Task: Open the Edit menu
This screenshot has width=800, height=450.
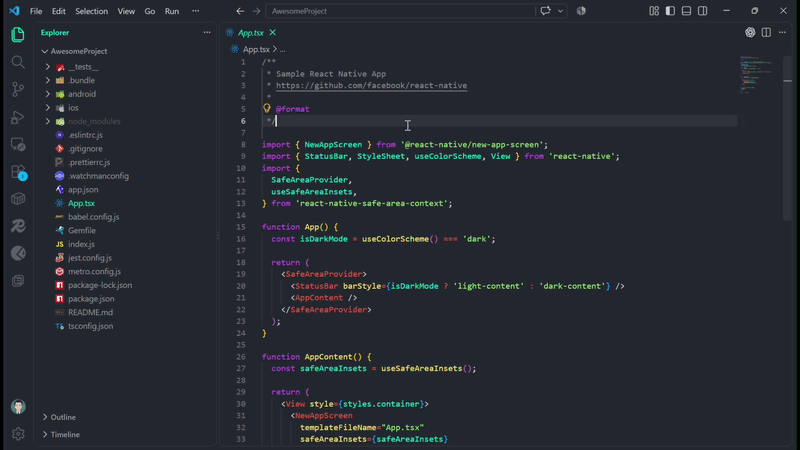Action: [x=59, y=11]
